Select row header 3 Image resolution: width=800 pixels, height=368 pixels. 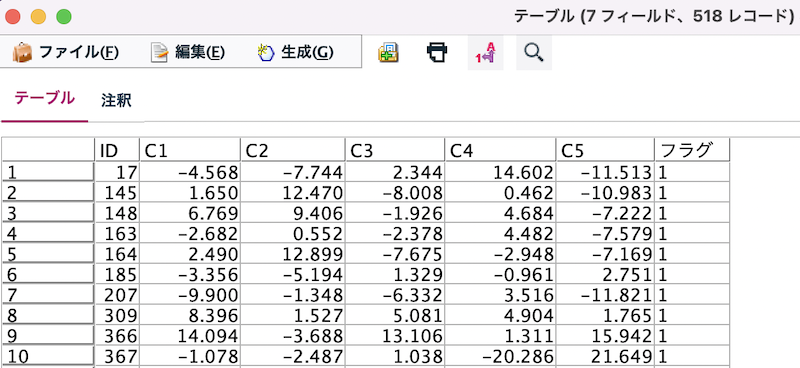48,213
